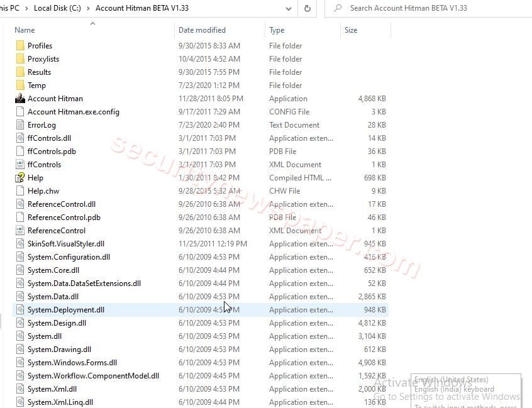The image size is (532, 408).
Task: Select the ReferenceControl.pdb file icon
Action: pyautogui.click(x=20, y=218)
